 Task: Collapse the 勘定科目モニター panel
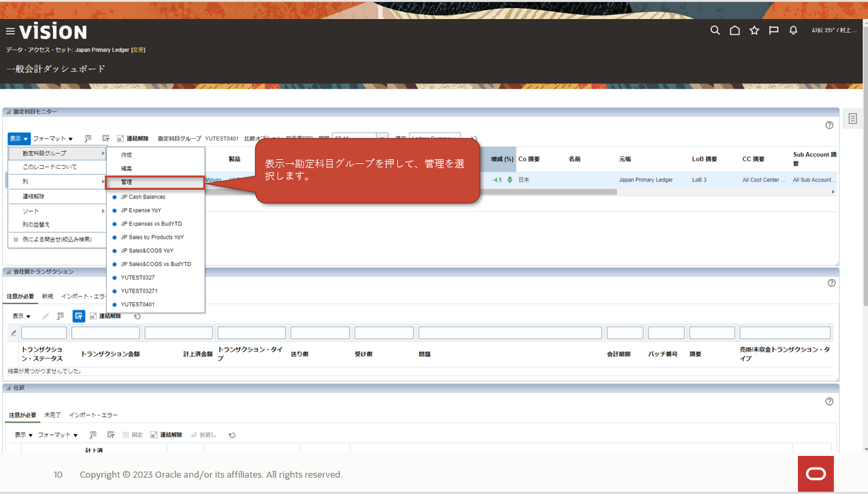point(8,112)
